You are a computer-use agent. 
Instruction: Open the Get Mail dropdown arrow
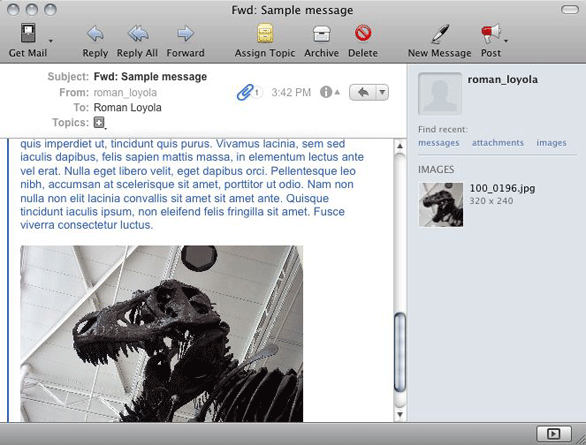(51, 41)
